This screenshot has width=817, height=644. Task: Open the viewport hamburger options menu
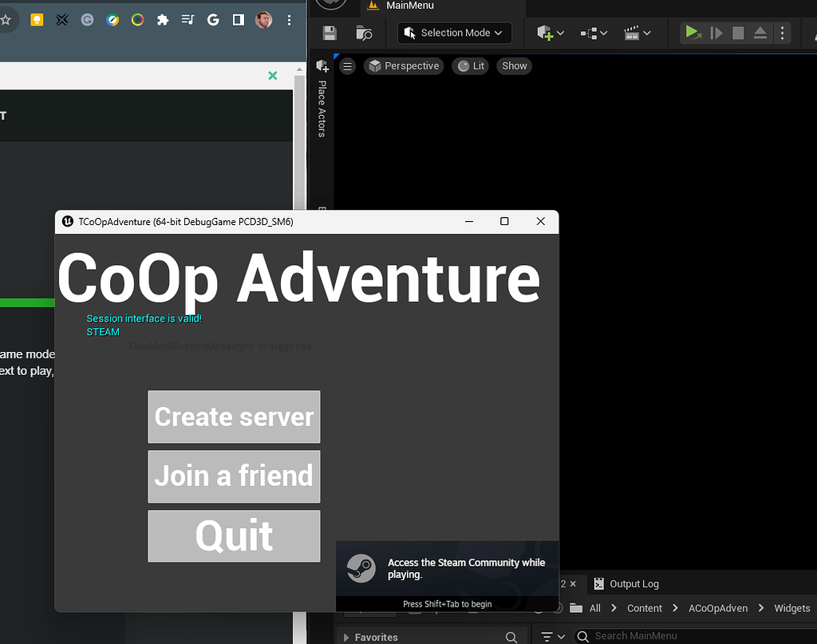[x=347, y=66]
